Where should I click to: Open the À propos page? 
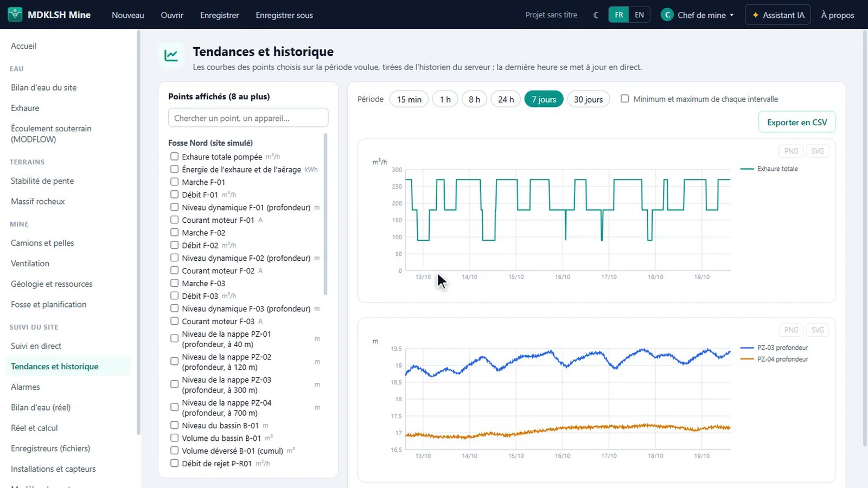click(838, 15)
